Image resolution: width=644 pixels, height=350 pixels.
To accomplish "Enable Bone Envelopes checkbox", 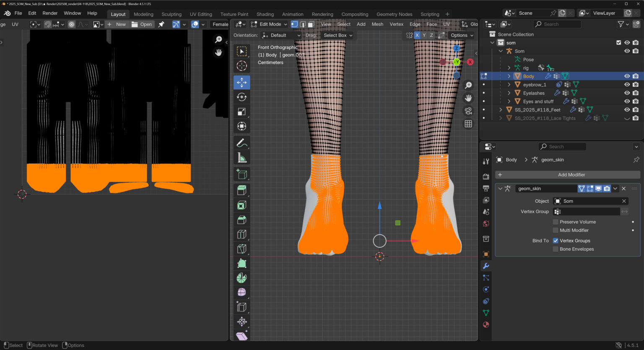I will click(x=556, y=249).
